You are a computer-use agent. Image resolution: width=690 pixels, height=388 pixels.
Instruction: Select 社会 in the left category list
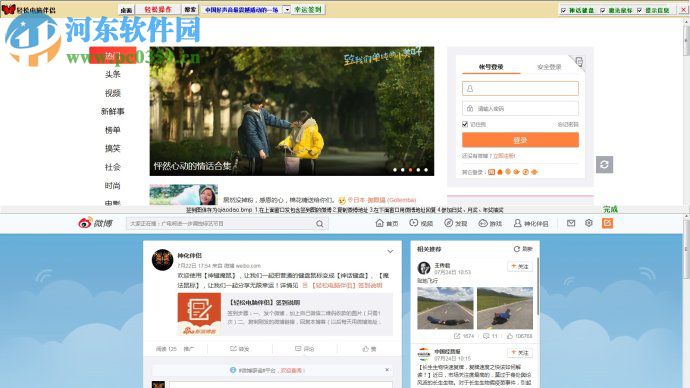(113, 167)
